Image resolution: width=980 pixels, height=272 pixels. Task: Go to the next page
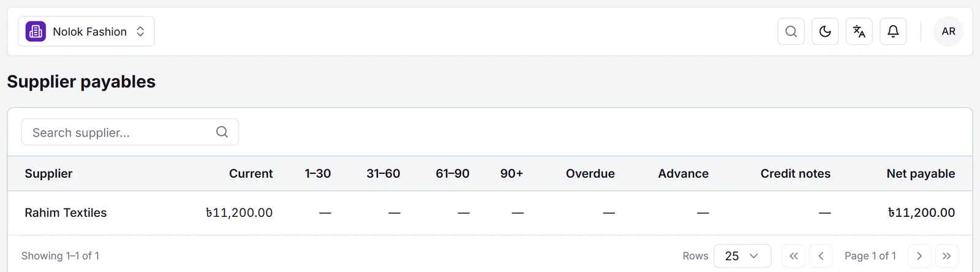click(919, 255)
